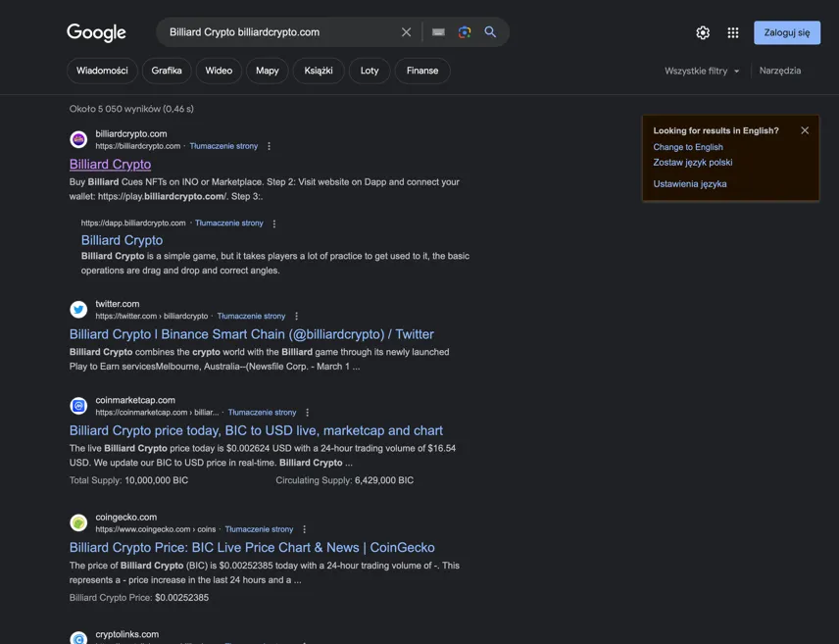Screen dimensions: 839x644
Task: Click the cryptolinks.com site name
Action: coord(126,634)
